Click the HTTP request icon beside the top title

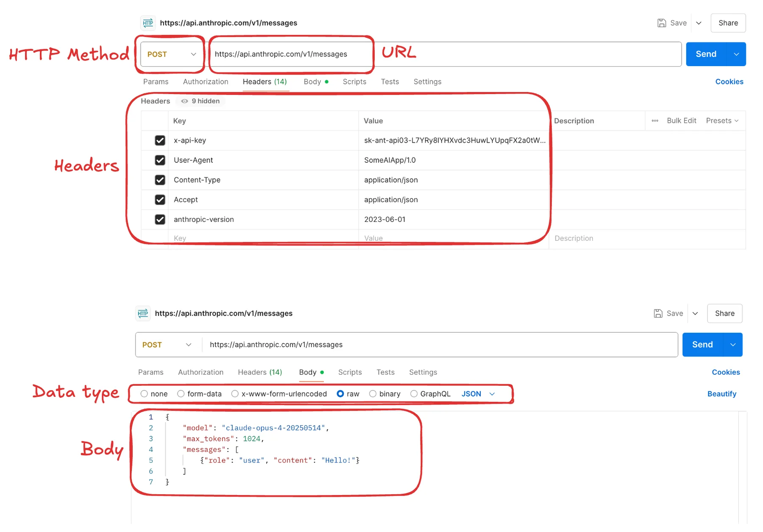coord(148,23)
